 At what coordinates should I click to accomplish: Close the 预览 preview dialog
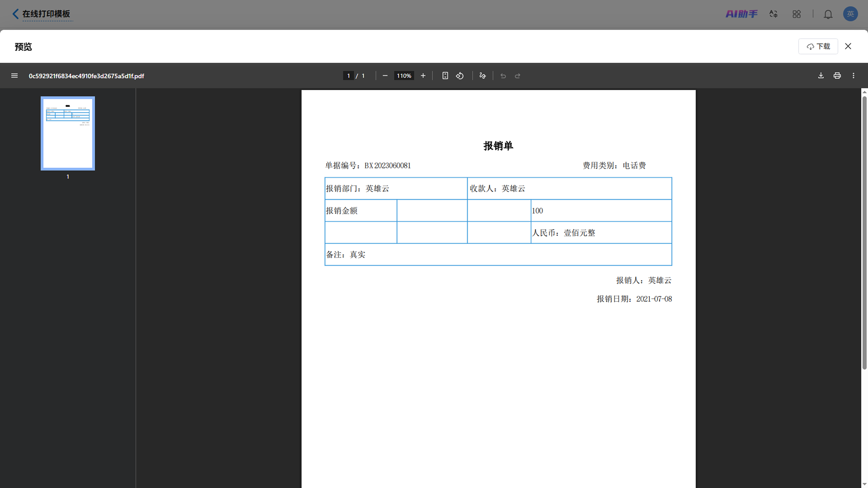(848, 46)
